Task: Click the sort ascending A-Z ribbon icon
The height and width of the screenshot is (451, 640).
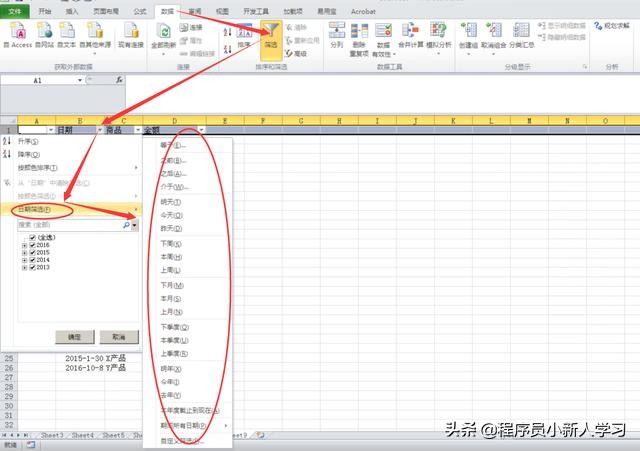Action: [x=228, y=31]
